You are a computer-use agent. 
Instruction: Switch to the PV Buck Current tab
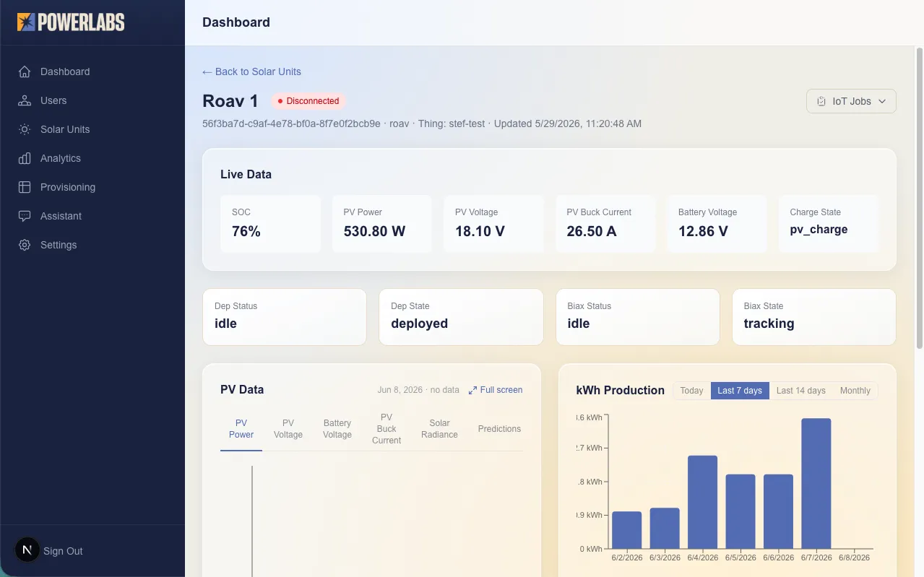(x=387, y=429)
